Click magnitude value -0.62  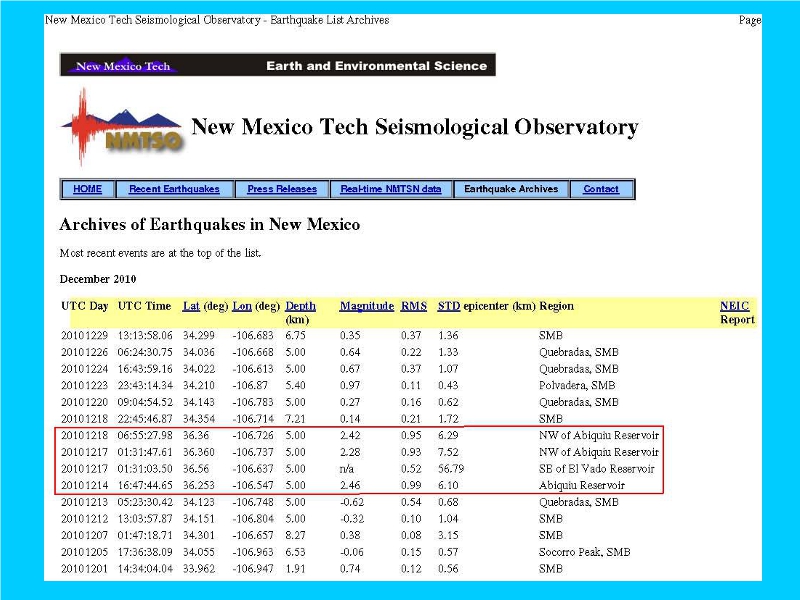[352, 503]
